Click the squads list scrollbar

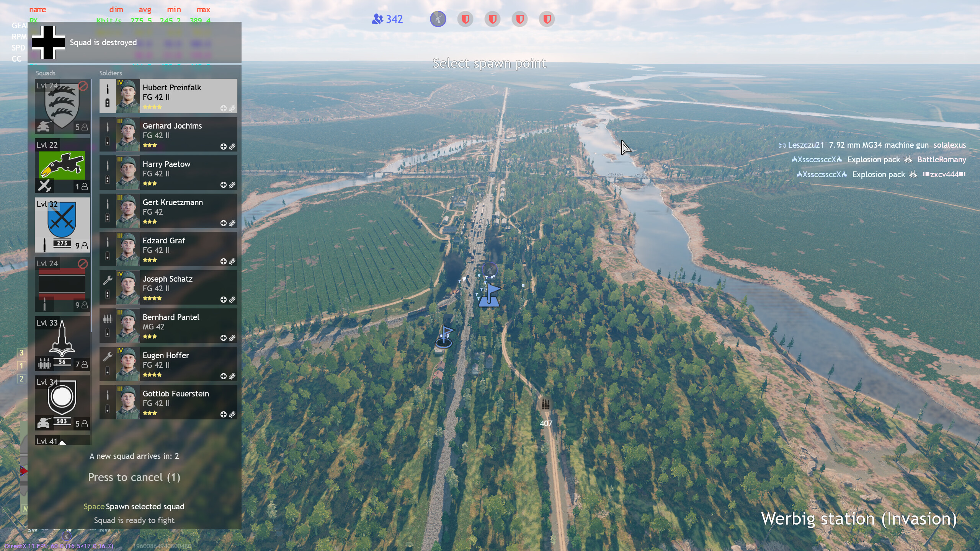point(91,207)
